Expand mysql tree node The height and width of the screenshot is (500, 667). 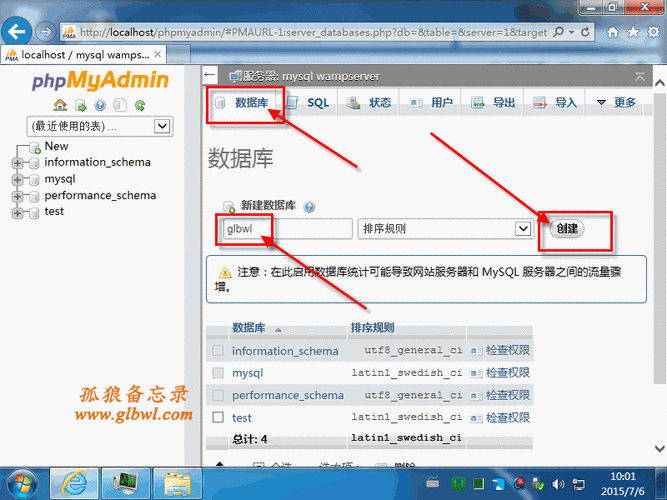pos(17,180)
